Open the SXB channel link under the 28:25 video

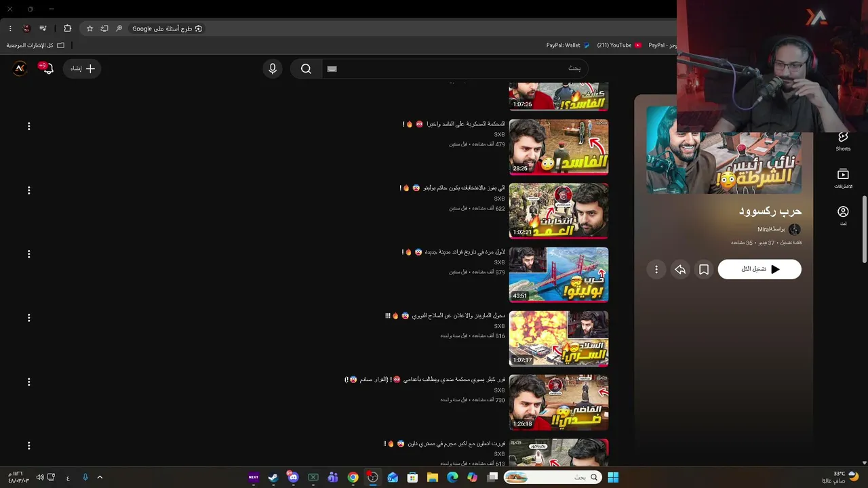pos(499,135)
